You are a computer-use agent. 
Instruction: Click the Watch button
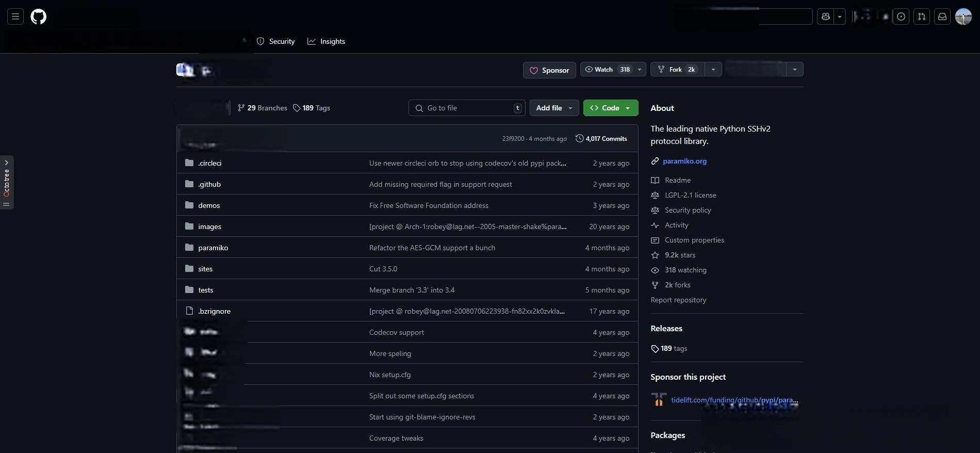607,70
